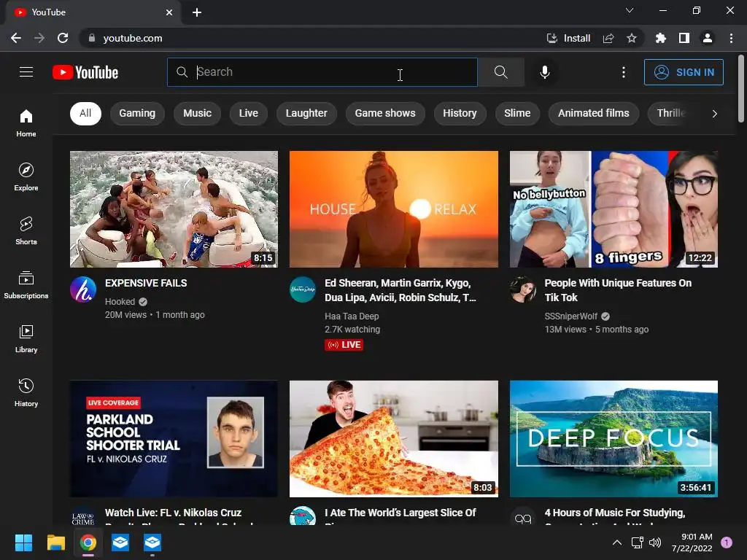Click the page vertical scrollbar
The width and height of the screenshot is (747, 560).
(x=741, y=88)
